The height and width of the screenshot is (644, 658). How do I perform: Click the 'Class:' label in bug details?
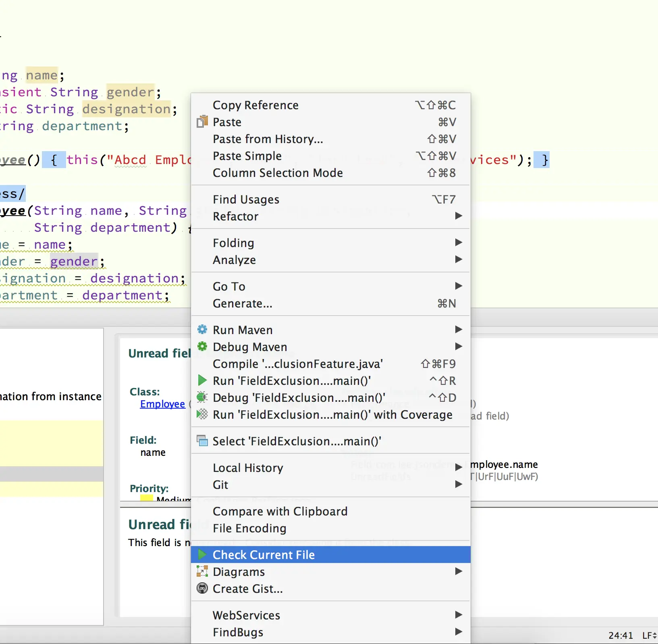tap(145, 392)
